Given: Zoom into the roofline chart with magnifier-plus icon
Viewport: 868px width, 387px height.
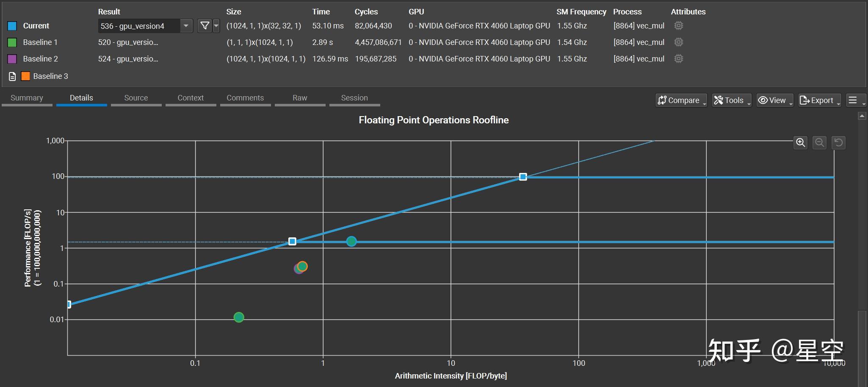Looking at the screenshot, I should (x=800, y=143).
